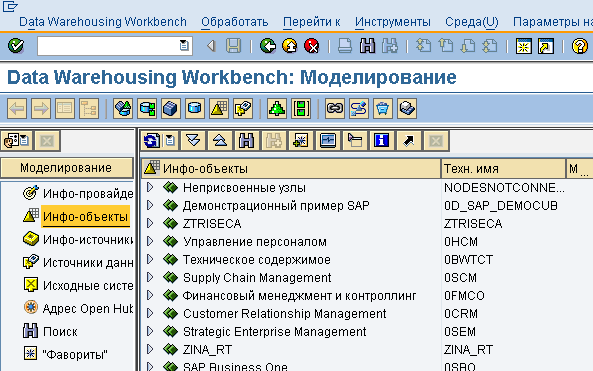Expand the Демонстрационный пример SAP node
Viewport: 593px width, 371px height.
point(150,205)
